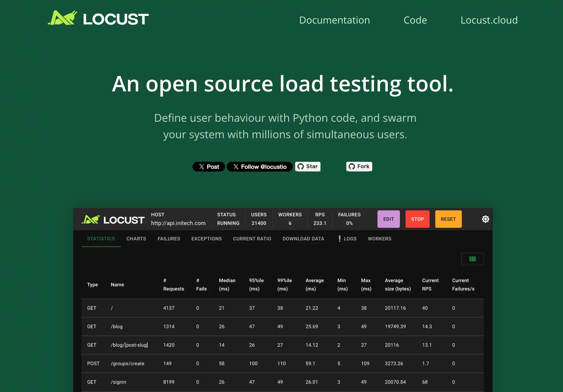Open the Logs tab with alert marker
The height and width of the screenshot is (392, 563).
click(x=347, y=239)
